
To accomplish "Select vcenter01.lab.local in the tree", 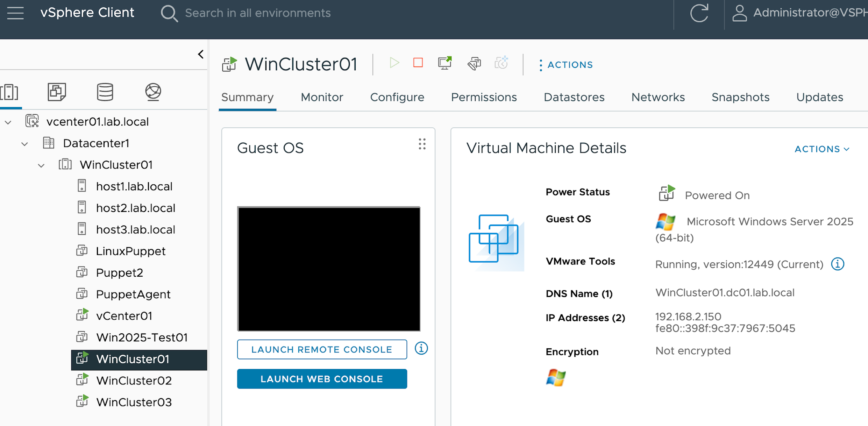I will click(97, 122).
